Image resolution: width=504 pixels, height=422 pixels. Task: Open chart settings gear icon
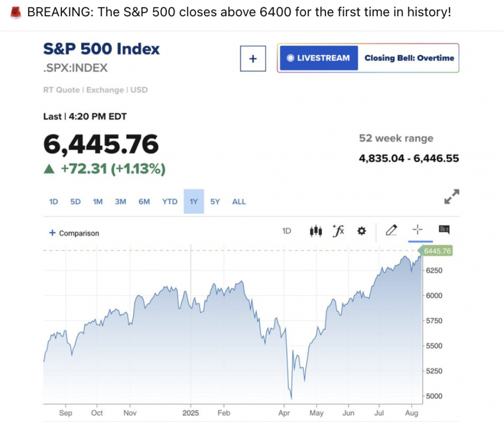point(362,231)
